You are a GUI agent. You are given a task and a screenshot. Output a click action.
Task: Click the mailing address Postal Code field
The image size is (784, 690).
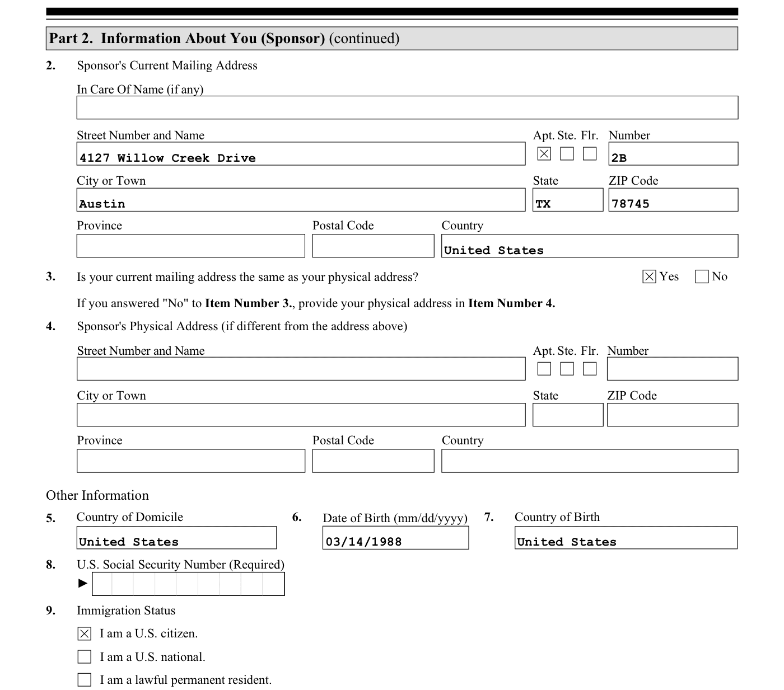pos(373,246)
